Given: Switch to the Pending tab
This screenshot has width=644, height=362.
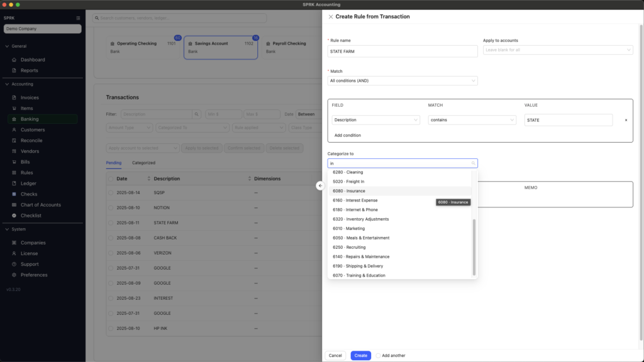Looking at the screenshot, I should point(114,163).
